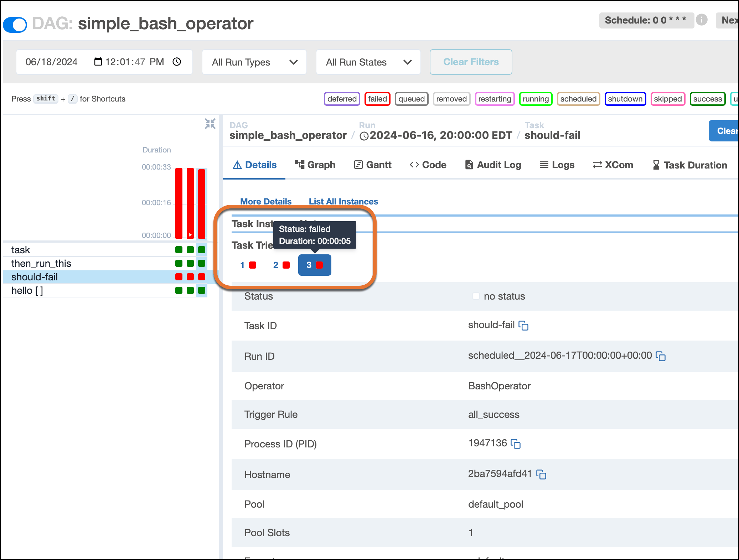Click the schedule info icon

click(702, 20)
